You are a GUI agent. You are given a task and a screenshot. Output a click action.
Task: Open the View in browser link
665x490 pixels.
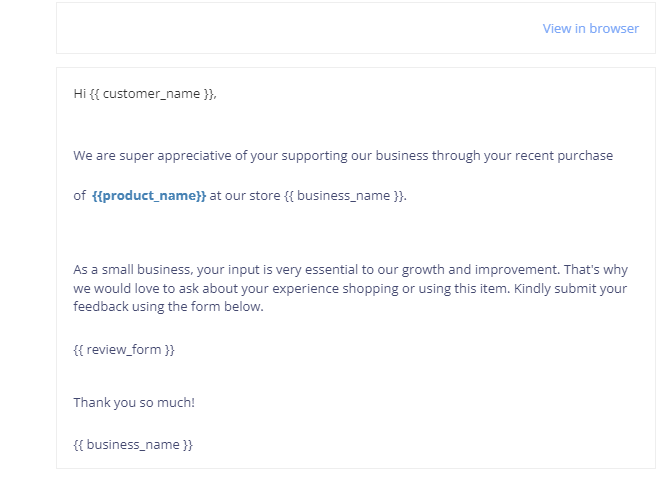coord(590,28)
